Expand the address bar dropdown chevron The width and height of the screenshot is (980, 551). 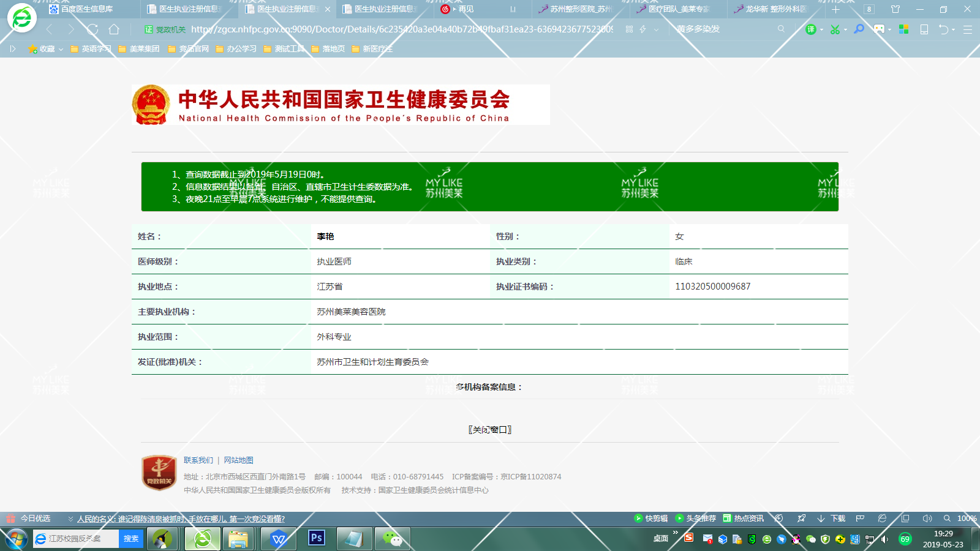point(657,29)
